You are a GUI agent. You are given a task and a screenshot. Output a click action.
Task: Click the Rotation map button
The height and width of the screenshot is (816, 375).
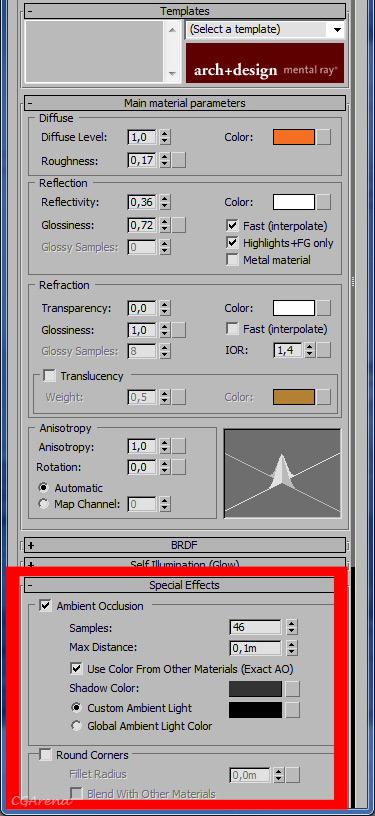(x=179, y=467)
